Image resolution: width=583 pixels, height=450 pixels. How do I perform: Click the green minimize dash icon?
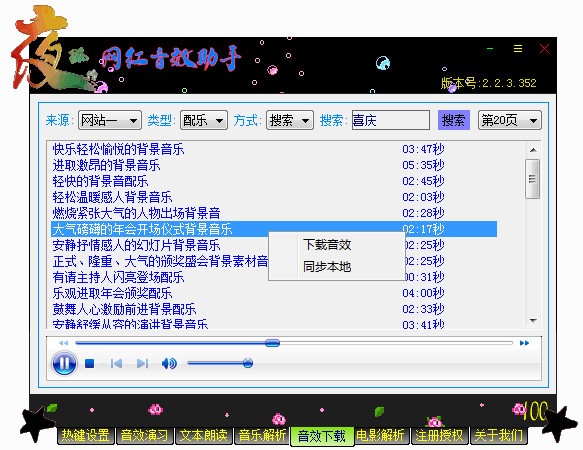pyautogui.click(x=490, y=49)
